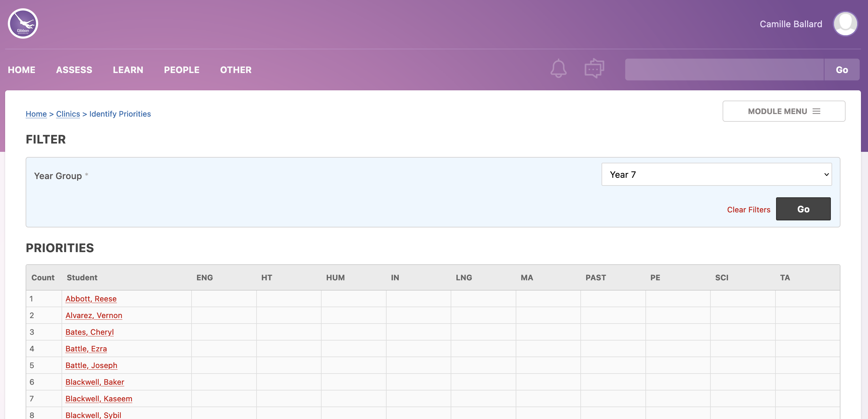Open student Blackwell, Sybil
The image size is (868, 419).
tap(93, 415)
